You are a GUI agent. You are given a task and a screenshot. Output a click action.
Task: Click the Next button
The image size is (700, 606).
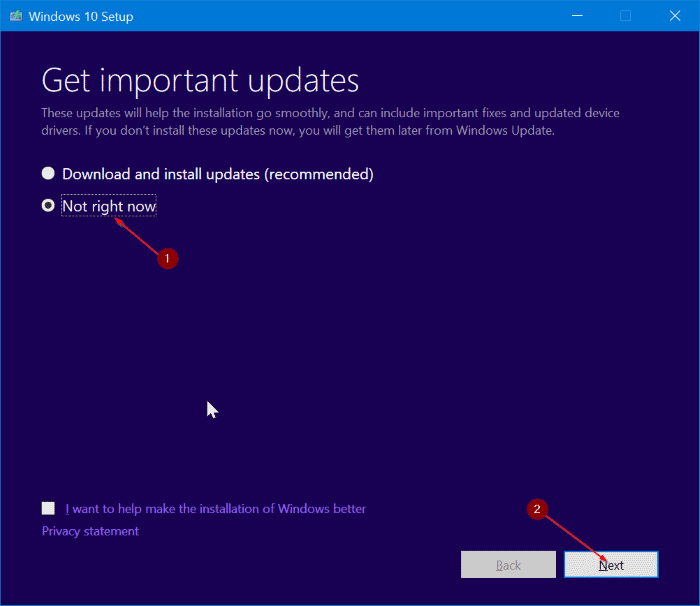point(611,564)
